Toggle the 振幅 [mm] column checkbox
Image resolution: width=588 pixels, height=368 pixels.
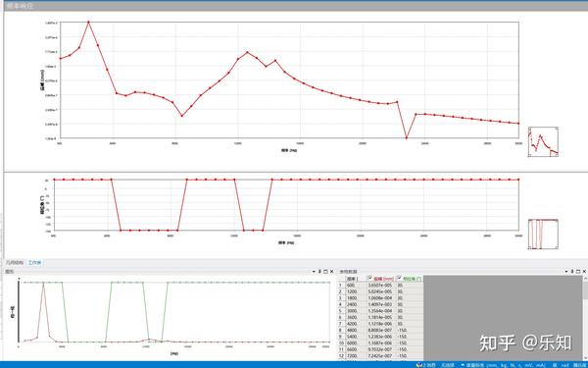(370, 279)
